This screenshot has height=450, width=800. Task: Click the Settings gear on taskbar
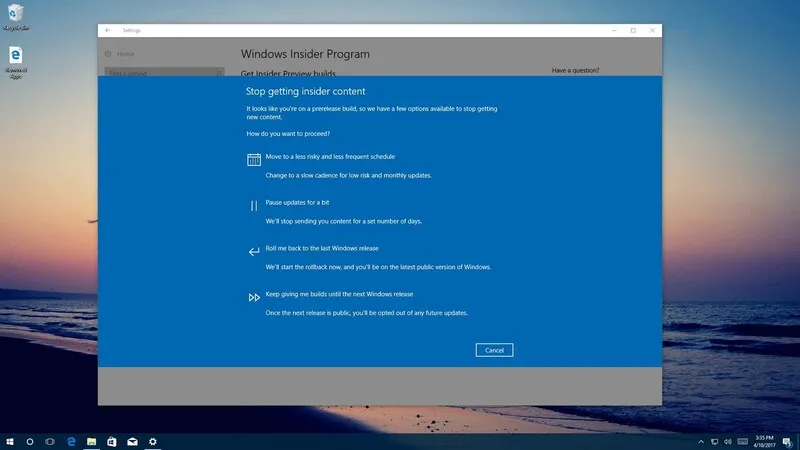(153, 442)
